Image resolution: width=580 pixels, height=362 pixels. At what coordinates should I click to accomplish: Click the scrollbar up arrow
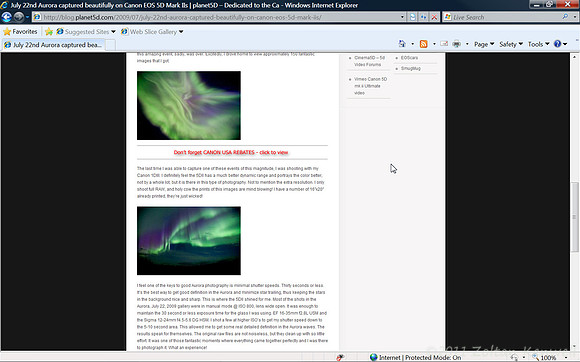coord(574,57)
